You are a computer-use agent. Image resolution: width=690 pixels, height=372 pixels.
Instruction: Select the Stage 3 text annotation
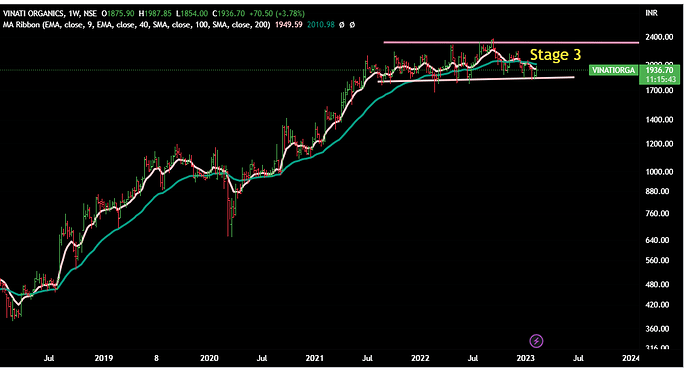point(555,55)
